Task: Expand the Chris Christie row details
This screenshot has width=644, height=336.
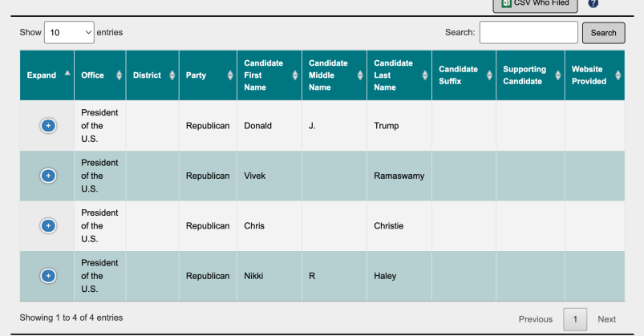Action: [48, 226]
